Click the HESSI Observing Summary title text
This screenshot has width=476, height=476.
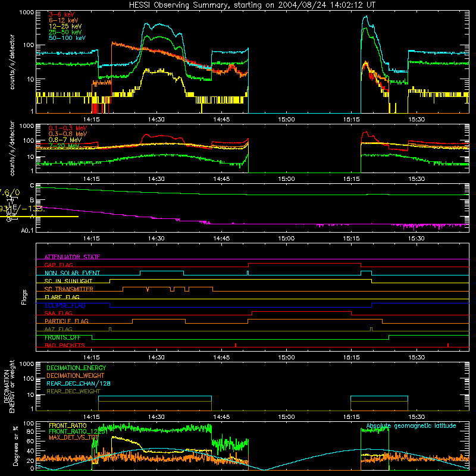[252, 5]
